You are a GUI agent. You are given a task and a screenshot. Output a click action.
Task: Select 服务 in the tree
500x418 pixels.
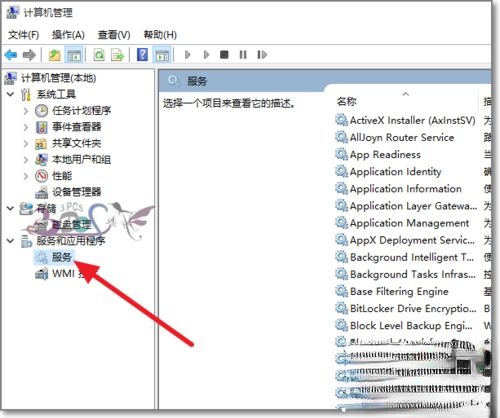tap(62, 257)
